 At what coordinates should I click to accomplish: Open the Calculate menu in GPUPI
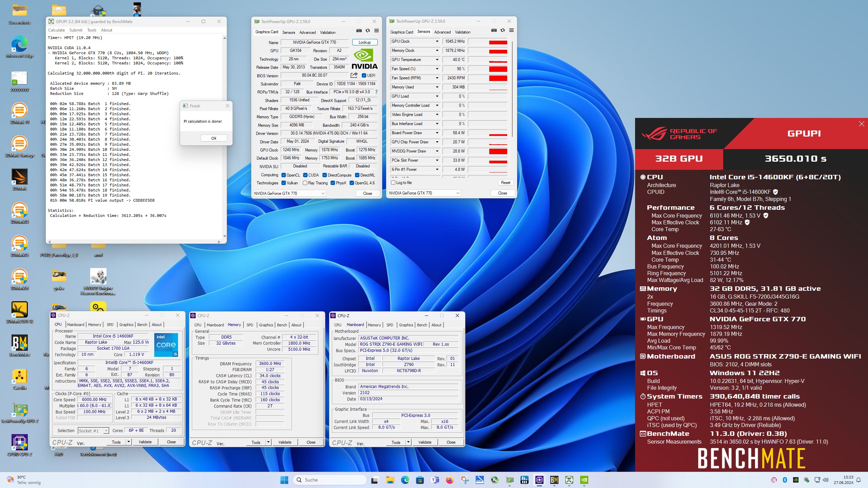coord(56,30)
